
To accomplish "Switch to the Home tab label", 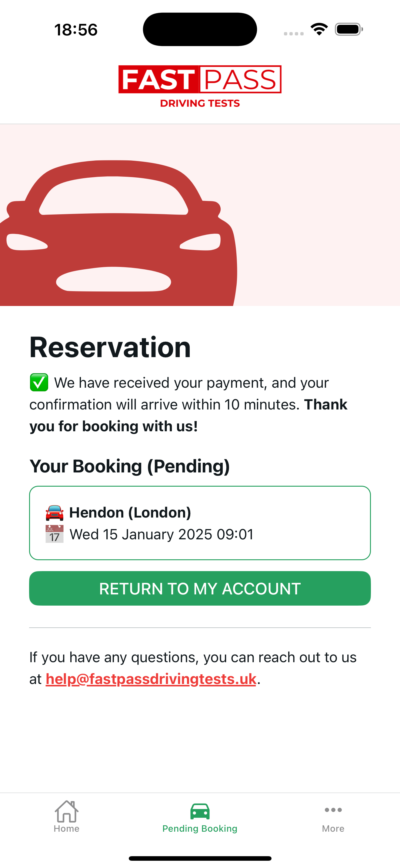I will coord(66,829).
